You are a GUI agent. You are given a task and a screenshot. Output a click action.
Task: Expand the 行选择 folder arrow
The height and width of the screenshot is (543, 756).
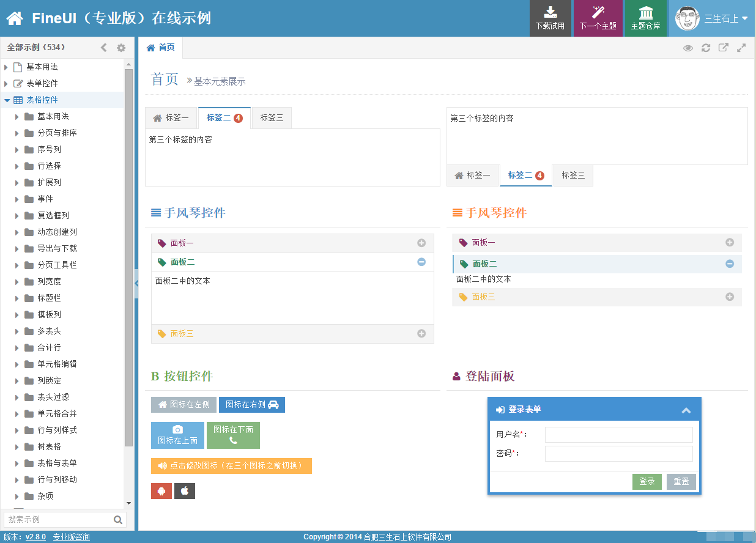point(17,166)
